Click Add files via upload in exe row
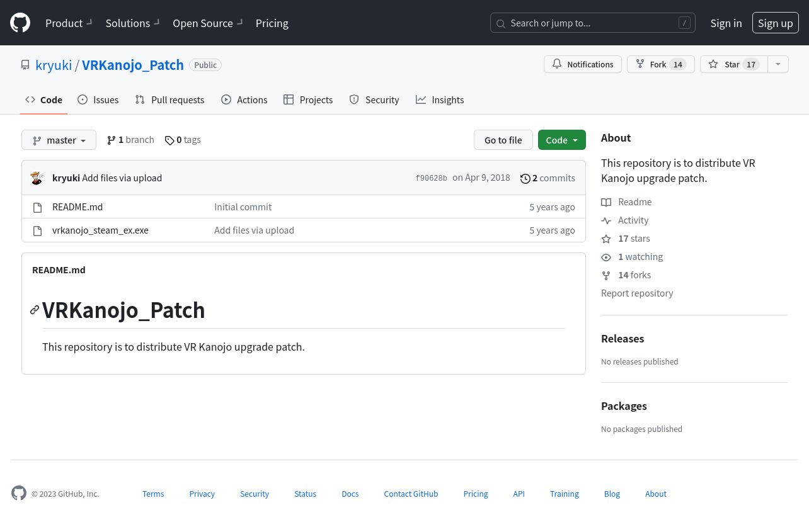The height and width of the screenshot is (532, 809). [254, 230]
